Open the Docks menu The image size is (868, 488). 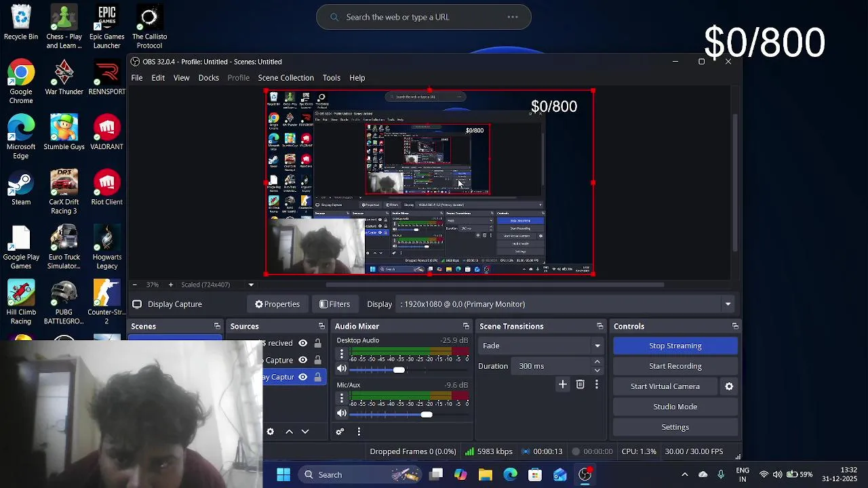(x=208, y=78)
